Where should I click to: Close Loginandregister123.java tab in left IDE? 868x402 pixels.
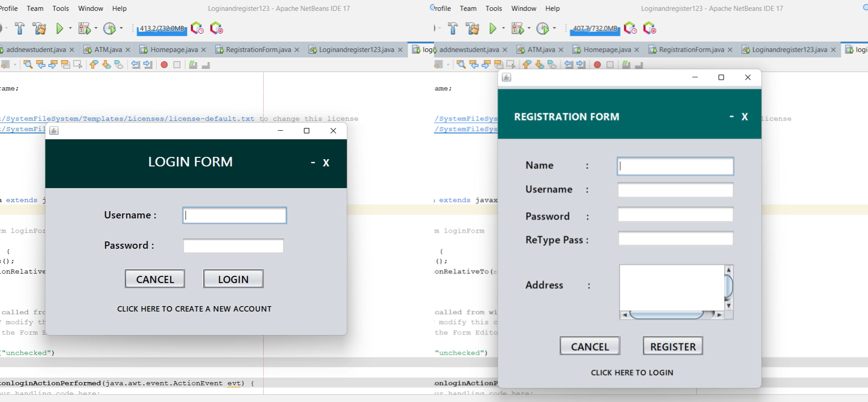(x=400, y=50)
